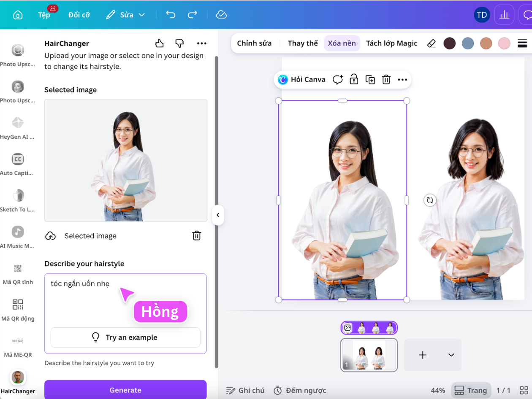Open the border style lines icon
Screen dimensions: 532x399
522,43
